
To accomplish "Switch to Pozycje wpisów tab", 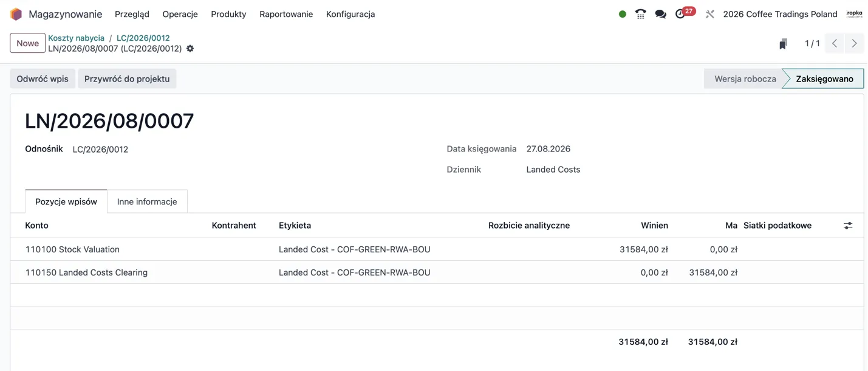I will 66,201.
